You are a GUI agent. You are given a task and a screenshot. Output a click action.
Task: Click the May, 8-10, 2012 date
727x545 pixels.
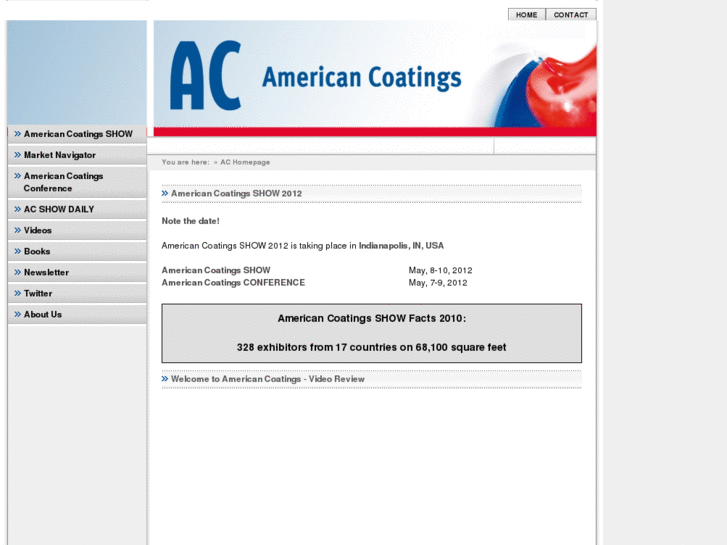440,270
